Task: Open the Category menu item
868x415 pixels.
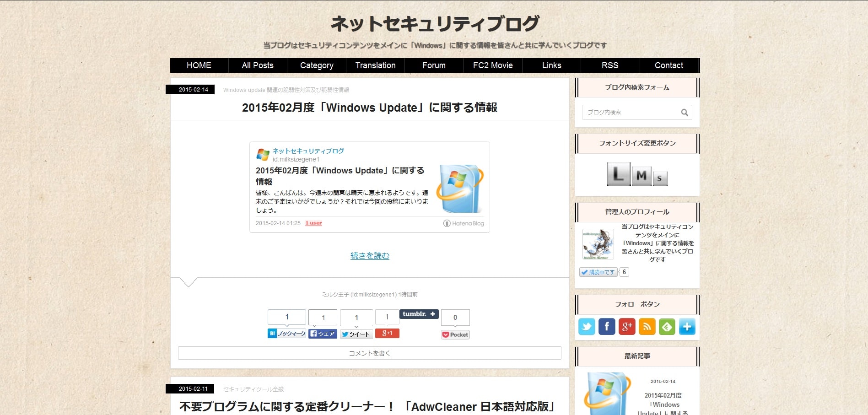Action: pos(317,65)
